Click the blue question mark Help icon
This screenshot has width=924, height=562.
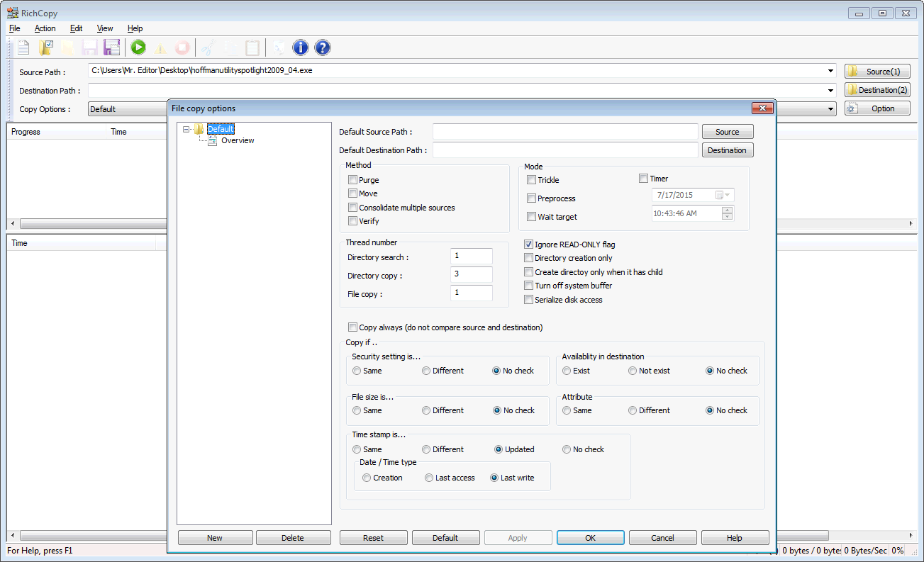322,47
